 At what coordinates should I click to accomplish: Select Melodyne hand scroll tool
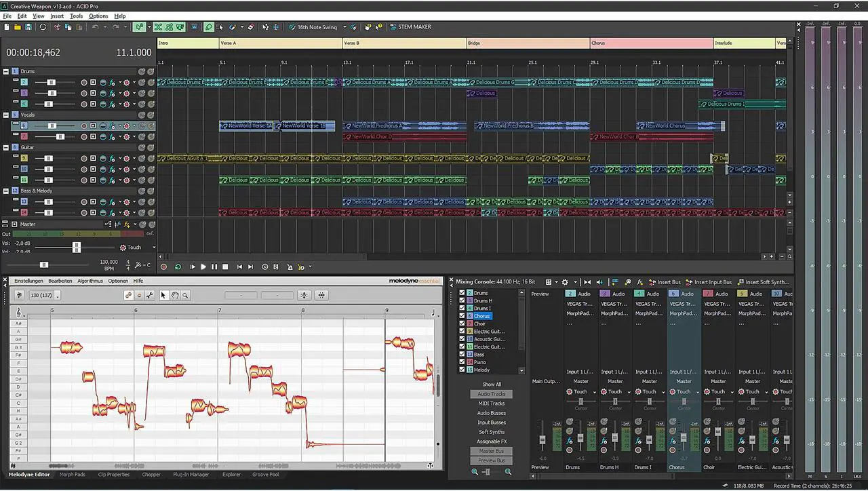coord(174,295)
